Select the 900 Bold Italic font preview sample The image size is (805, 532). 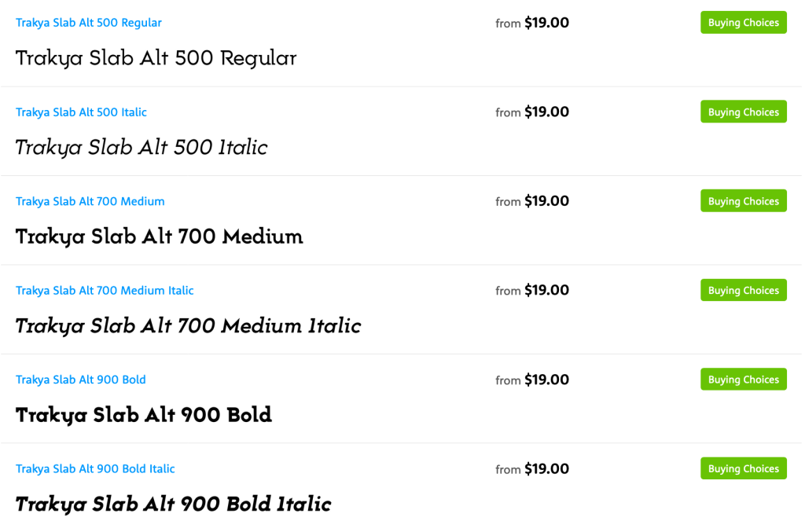(x=173, y=504)
